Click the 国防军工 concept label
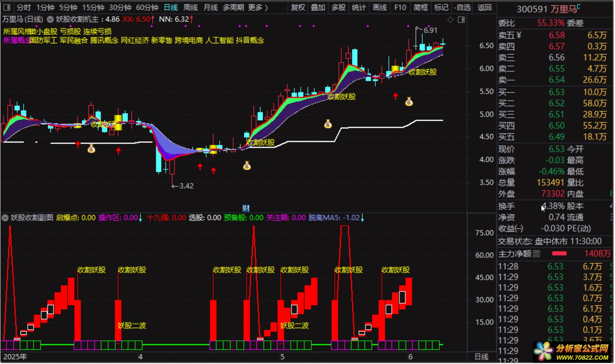This screenshot has height=364, width=615. pyautogui.click(x=43, y=40)
